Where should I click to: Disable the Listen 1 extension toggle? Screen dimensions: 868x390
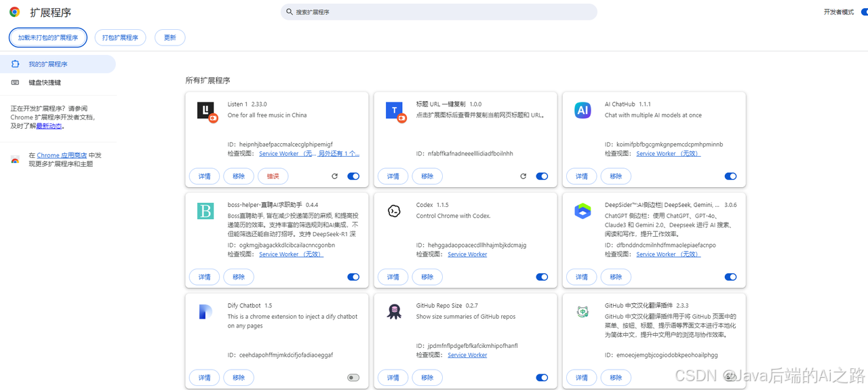(x=353, y=176)
